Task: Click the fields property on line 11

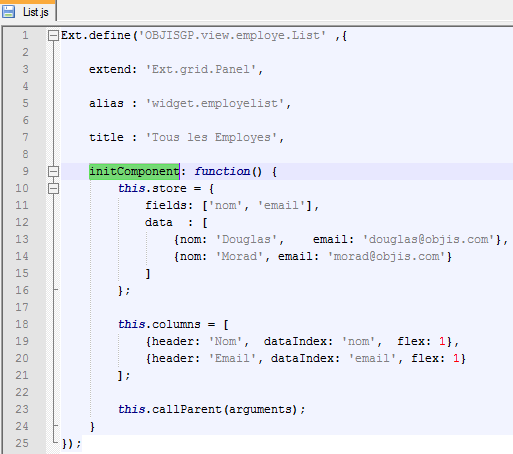Action: click(166, 205)
